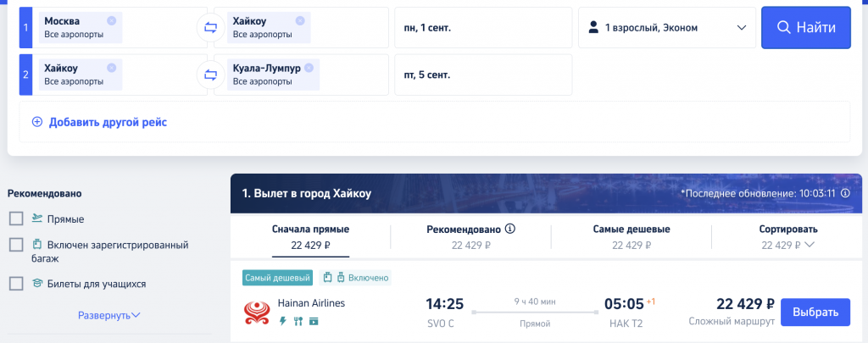The width and height of the screenshot is (868, 343).
Task: Clear Хайкоу destination in flight 1
Action: point(300,20)
